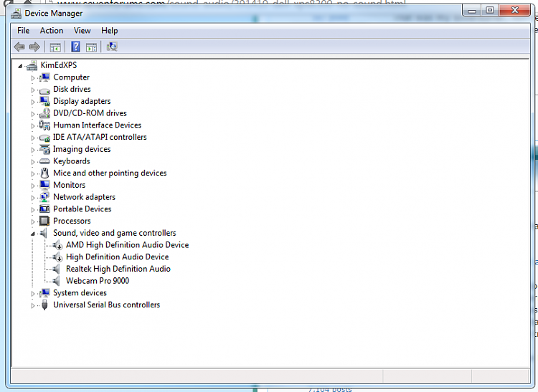The width and height of the screenshot is (538, 392).
Task: Expand the DVD/CD-ROM drives node
Action: click(33, 114)
